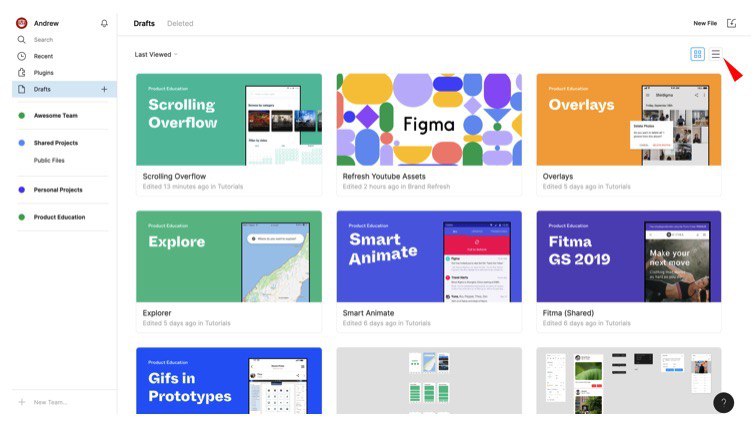Switch to list view

pyautogui.click(x=716, y=54)
